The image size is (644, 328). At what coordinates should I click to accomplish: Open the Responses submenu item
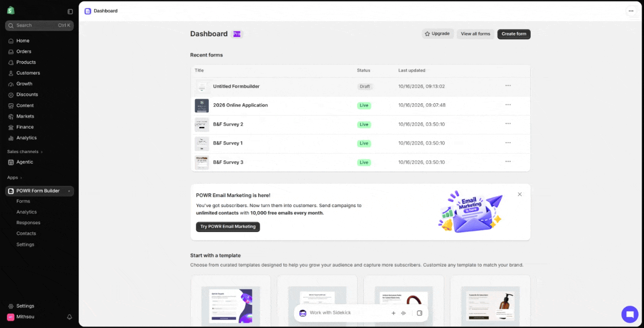point(28,223)
